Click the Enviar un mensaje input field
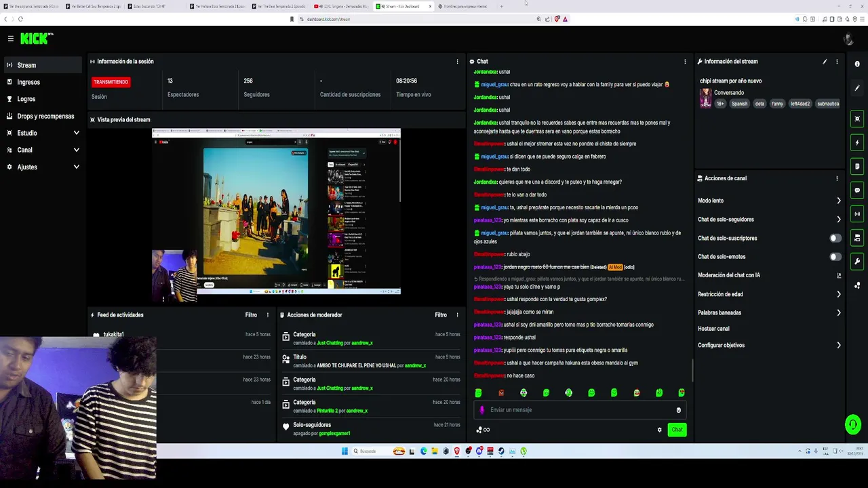The image size is (868, 488). 580,410
